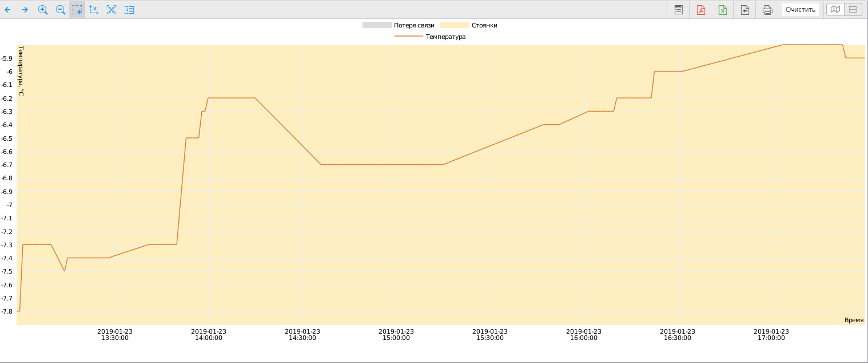
Task: Export the chart to Excel
Action: (x=723, y=10)
